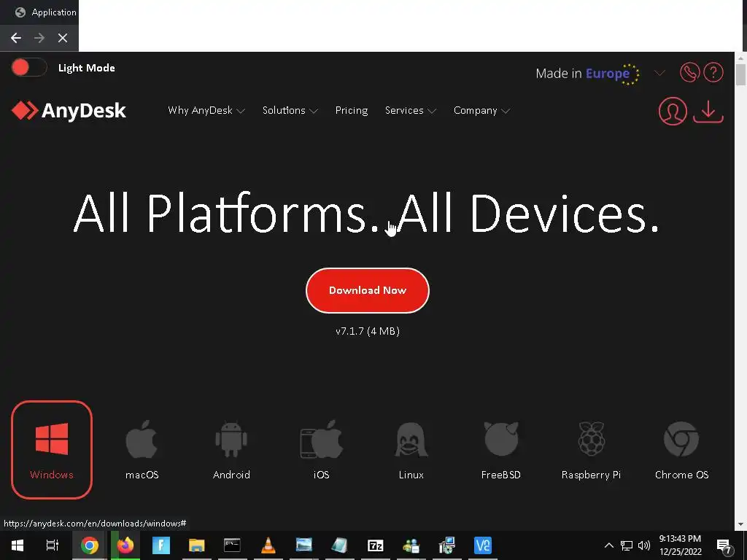
Task: Open File Explorer from taskbar
Action: (196, 545)
